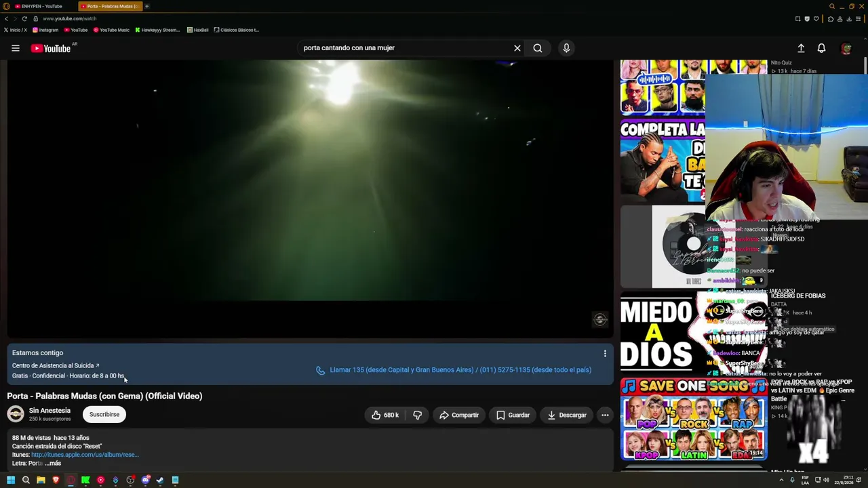Open the browser ad blocker shield
868x488 pixels.
point(807,18)
